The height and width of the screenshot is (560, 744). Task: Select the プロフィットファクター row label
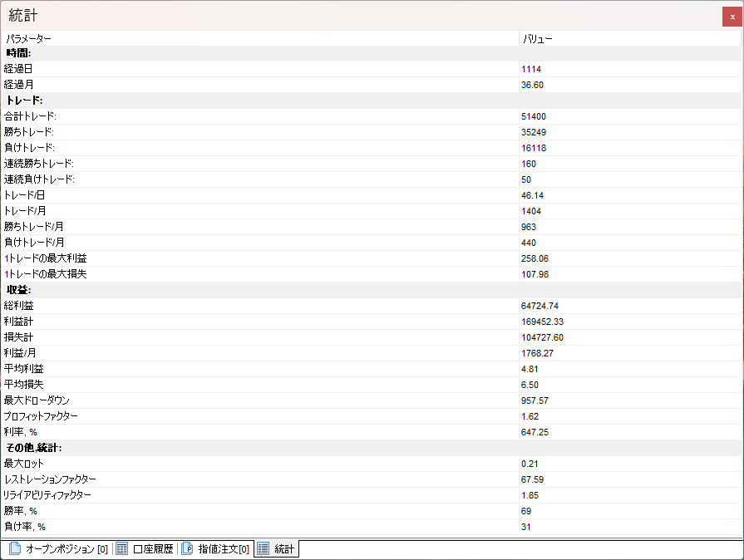tap(41, 416)
